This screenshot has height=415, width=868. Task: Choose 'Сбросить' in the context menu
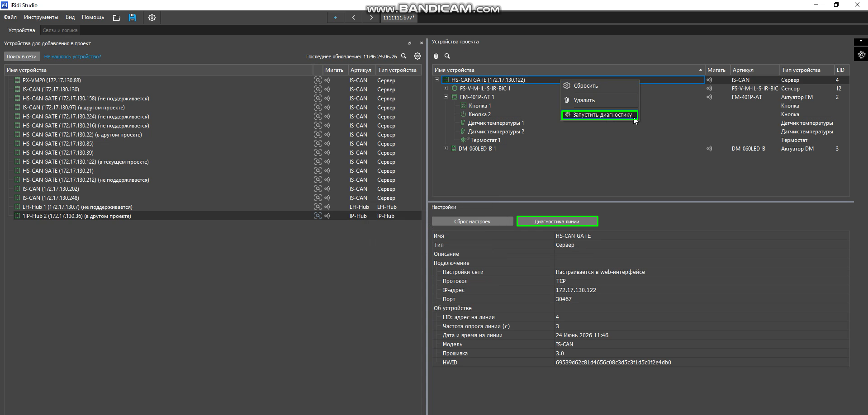coord(600,86)
